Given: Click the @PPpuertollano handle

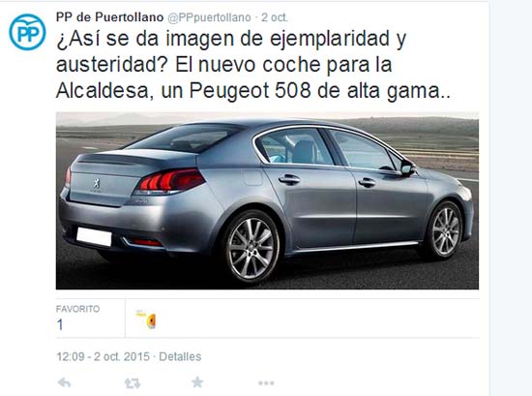Looking at the screenshot, I should coord(209,17).
